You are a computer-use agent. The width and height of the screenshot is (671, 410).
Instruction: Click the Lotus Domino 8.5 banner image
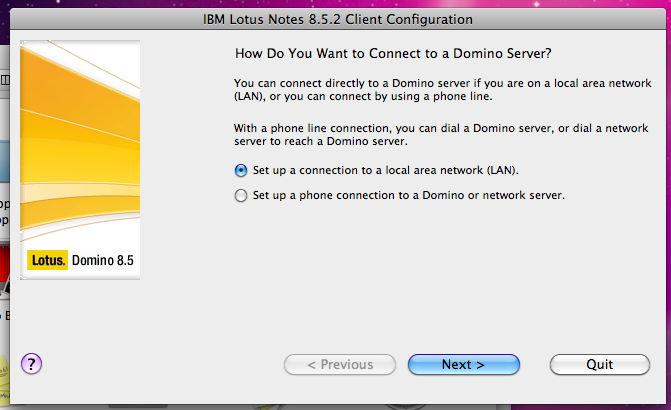80,160
